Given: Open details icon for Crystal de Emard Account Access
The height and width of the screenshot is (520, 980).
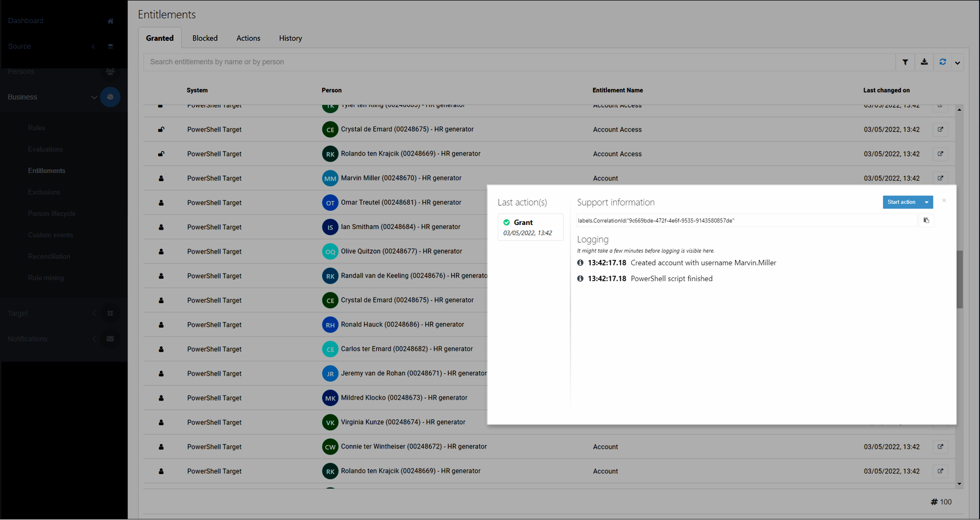Looking at the screenshot, I should click(x=940, y=130).
